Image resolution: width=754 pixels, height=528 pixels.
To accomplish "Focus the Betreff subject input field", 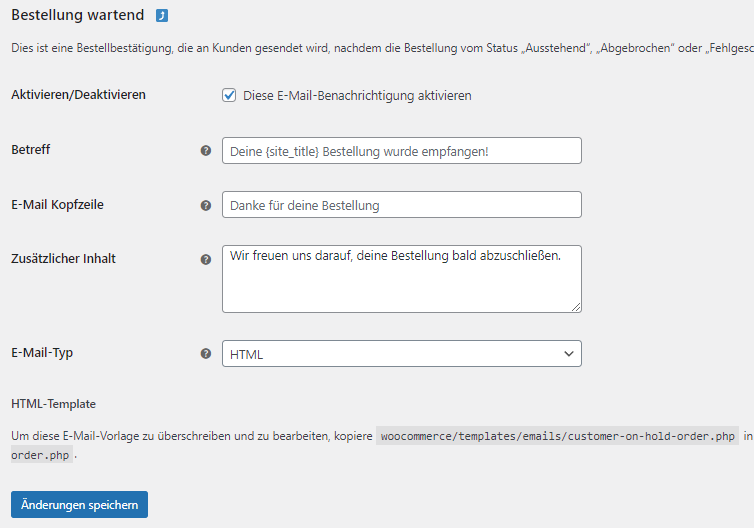I will pyautogui.click(x=402, y=151).
